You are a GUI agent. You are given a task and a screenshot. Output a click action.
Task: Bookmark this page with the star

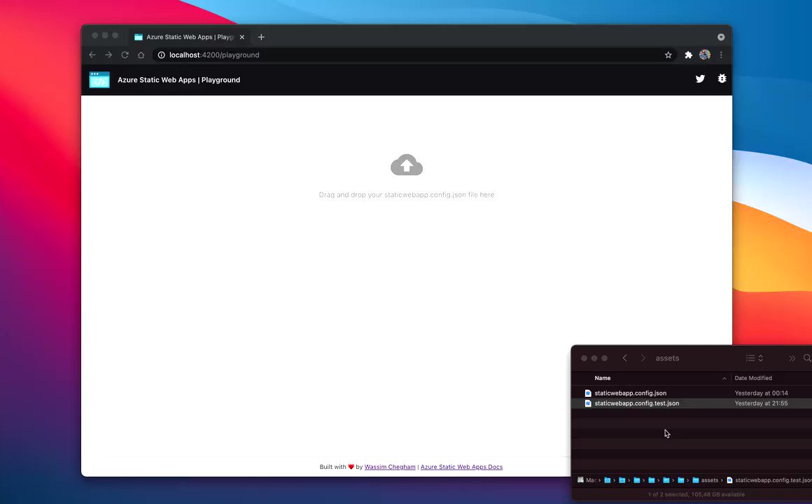[668, 55]
